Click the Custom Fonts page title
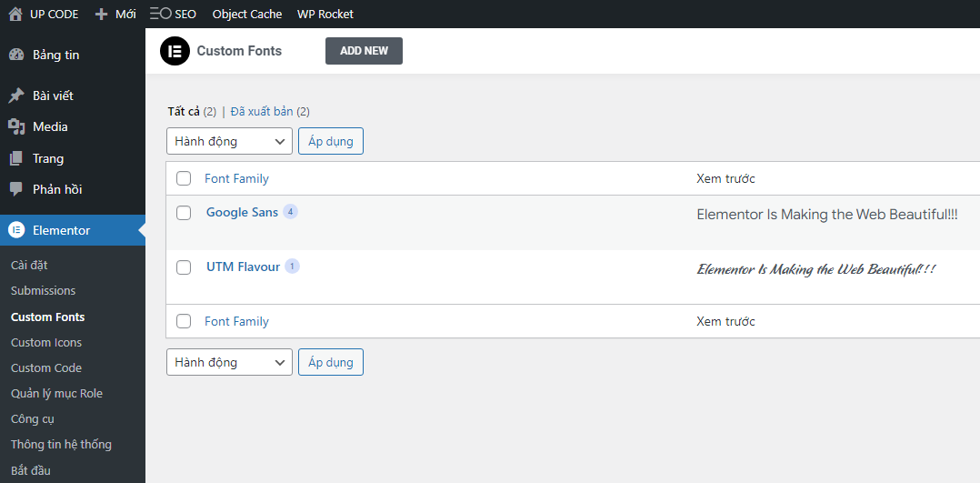This screenshot has width=980, height=483. [239, 51]
